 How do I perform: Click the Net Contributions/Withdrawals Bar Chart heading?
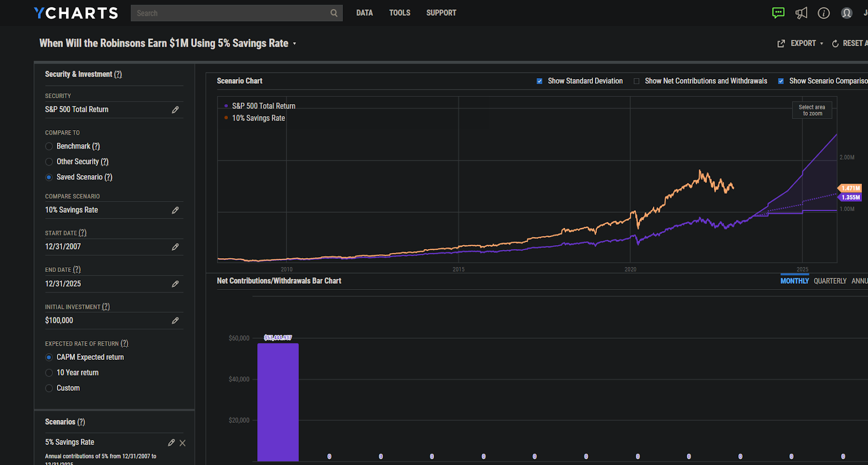(x=279, y=281)
